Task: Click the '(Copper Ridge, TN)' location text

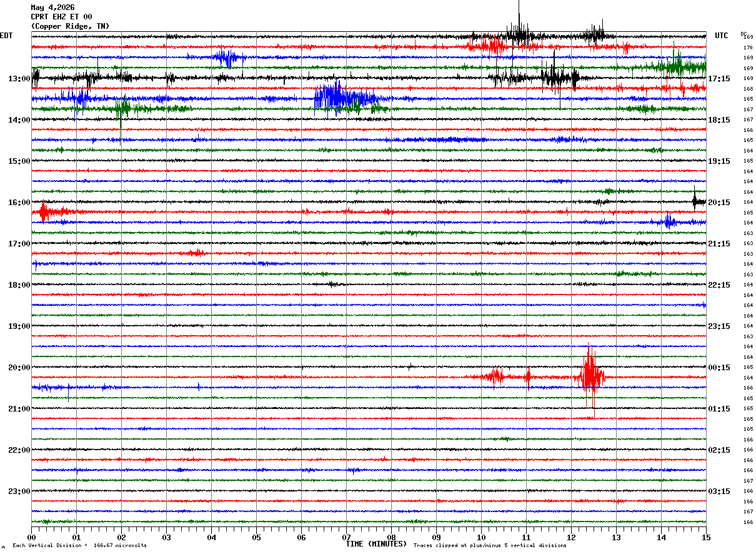Action: (70, 26)
